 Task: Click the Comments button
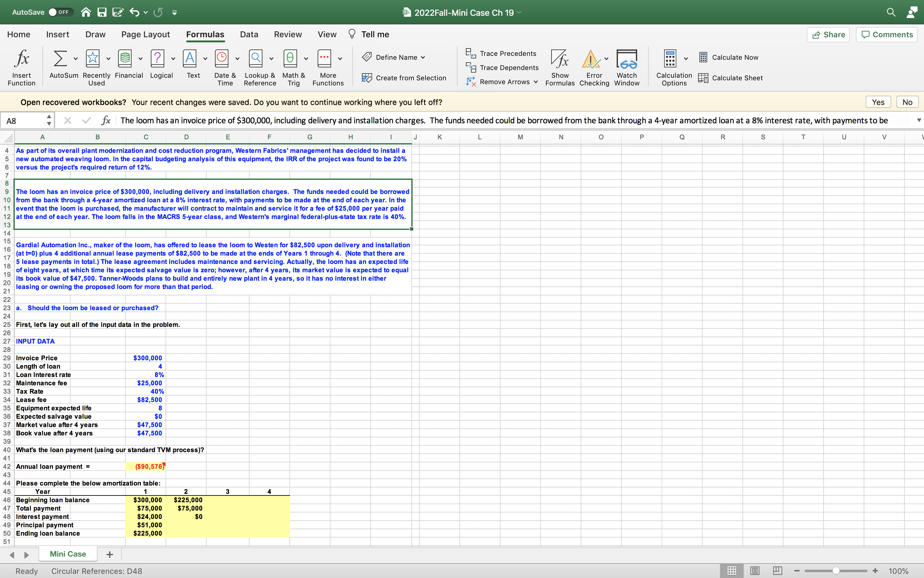(886, 35)
